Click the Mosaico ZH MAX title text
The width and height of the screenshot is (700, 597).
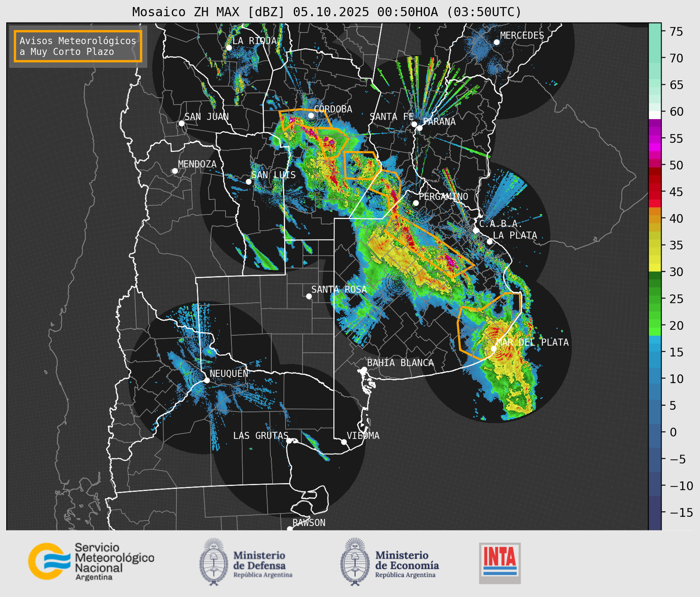[327, 12]
